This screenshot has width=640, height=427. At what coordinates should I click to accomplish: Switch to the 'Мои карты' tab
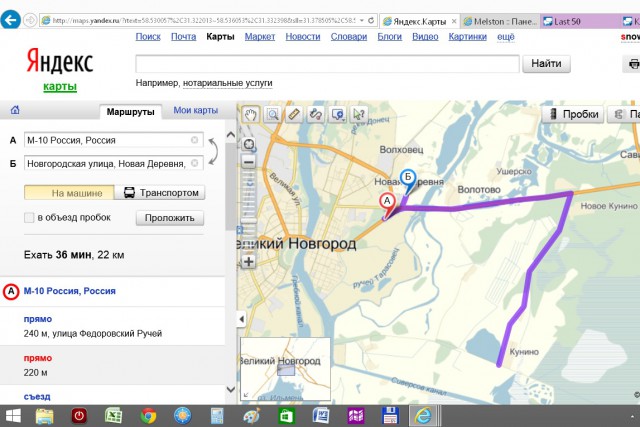pyautogui.click(x=196, y=110)
